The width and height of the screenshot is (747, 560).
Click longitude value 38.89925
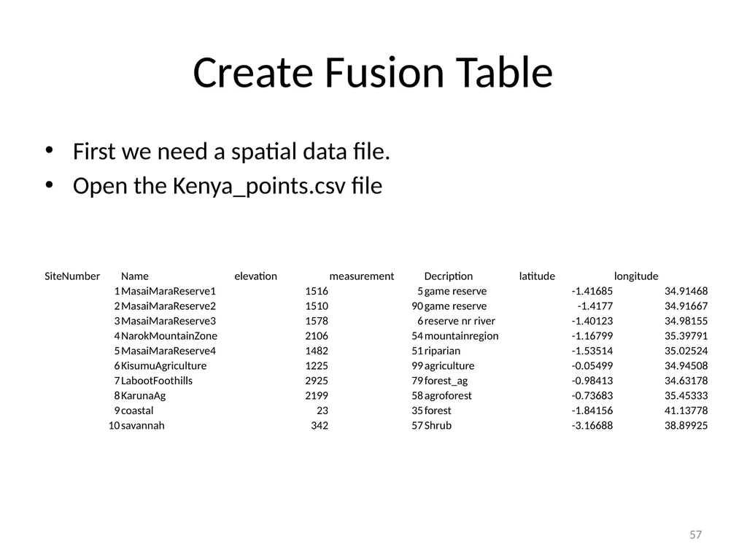pyautogui.click(x=686, y=425)
